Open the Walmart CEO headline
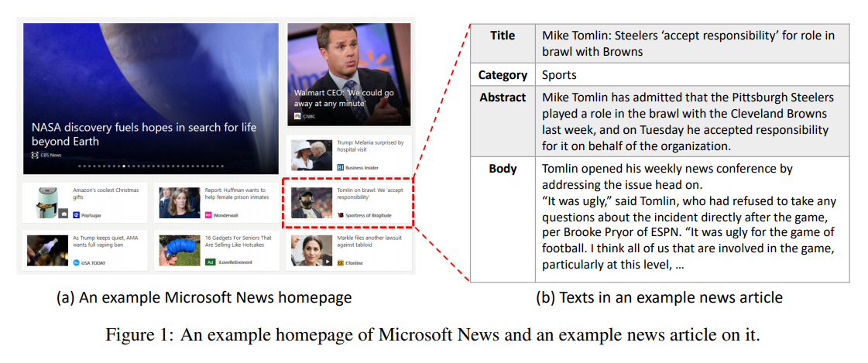The height and width of the screenshot is (363, 868). [x=344, y=98]
